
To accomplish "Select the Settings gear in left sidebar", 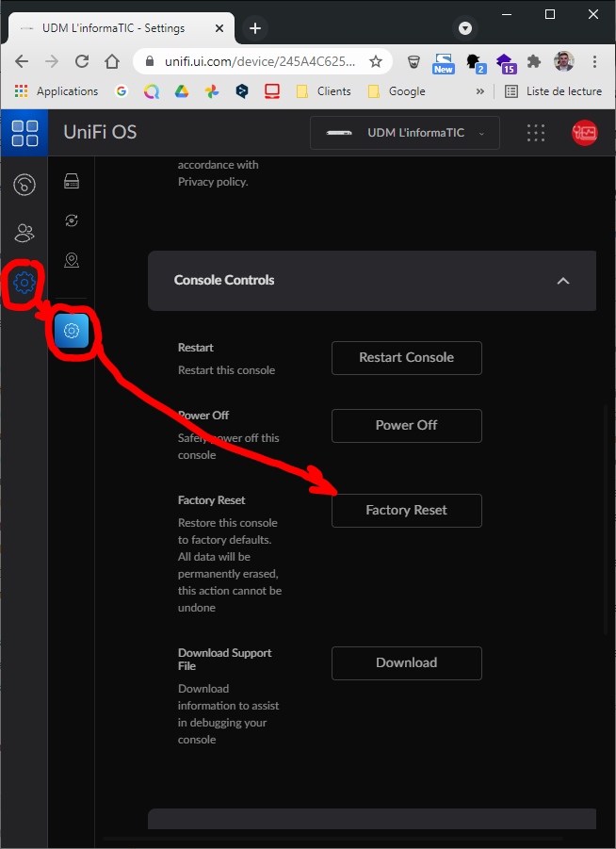I will pyautogui.click(x=24, y=281).
